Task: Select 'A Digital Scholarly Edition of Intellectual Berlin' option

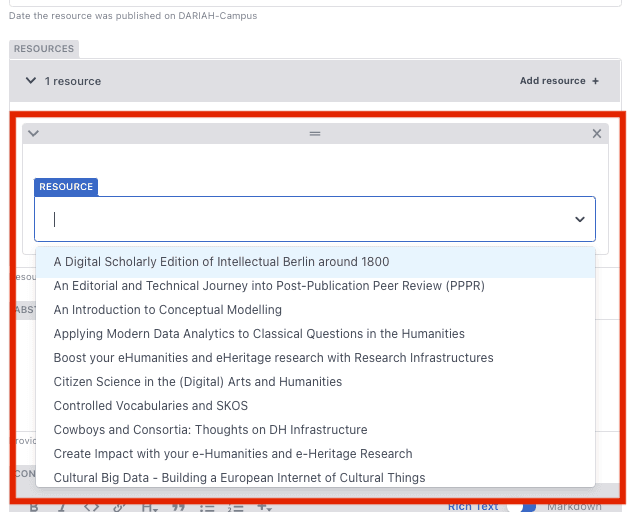Action: (x=221, y=262)
